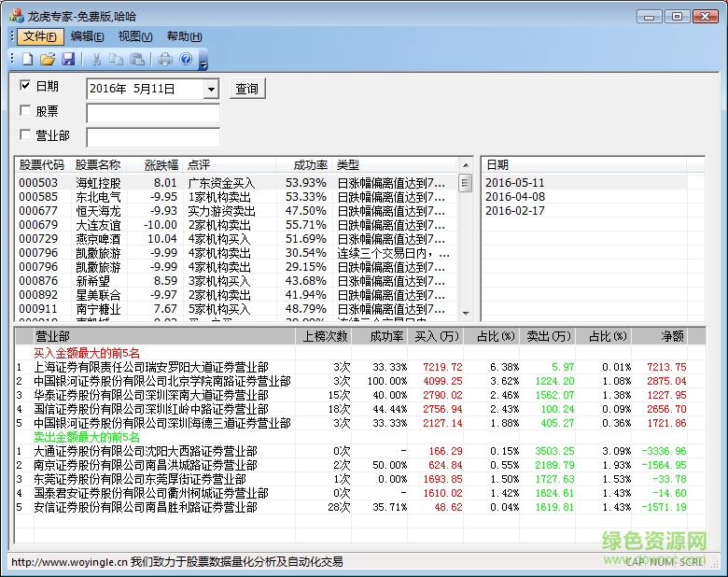Click the Paste clipboard icon
Screen dimensions: 728x577
point(137,60)
